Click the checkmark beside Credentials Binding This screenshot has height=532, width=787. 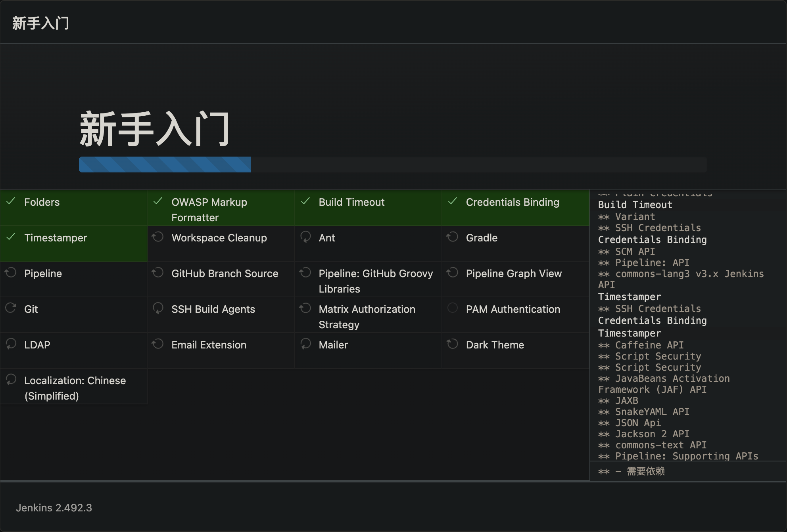[x=453, y=201]
